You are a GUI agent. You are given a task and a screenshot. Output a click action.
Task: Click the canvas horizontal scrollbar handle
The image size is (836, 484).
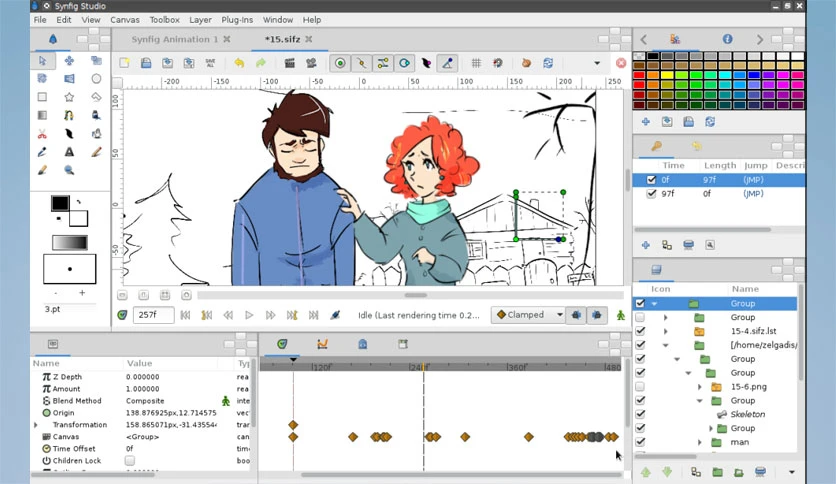[x=415, y=295]
